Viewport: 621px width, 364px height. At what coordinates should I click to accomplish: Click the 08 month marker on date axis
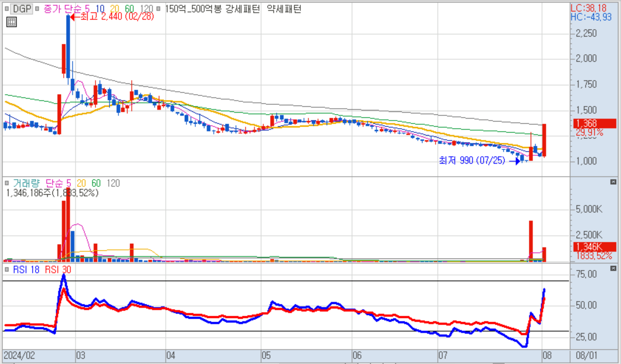click(x=547, y=355)
